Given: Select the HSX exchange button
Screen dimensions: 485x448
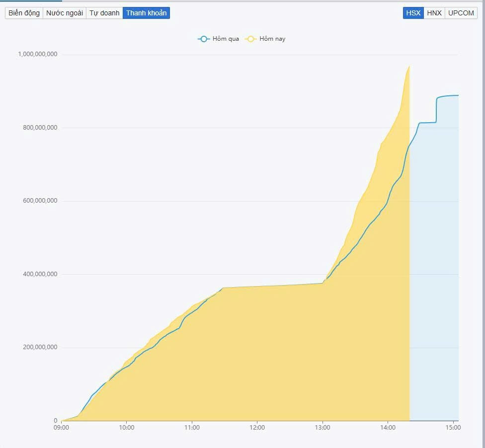Looking at the screenshot, I should [413, 13].
